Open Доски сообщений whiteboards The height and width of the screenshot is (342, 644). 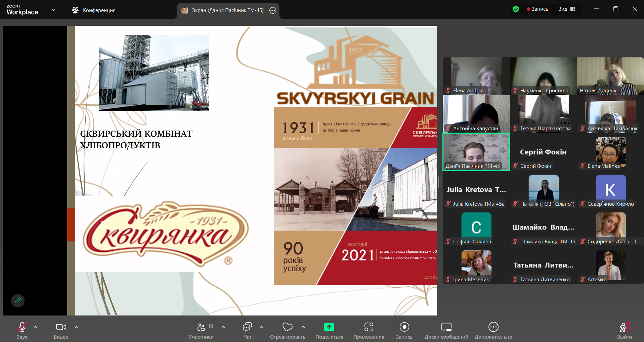pos(446,330)
